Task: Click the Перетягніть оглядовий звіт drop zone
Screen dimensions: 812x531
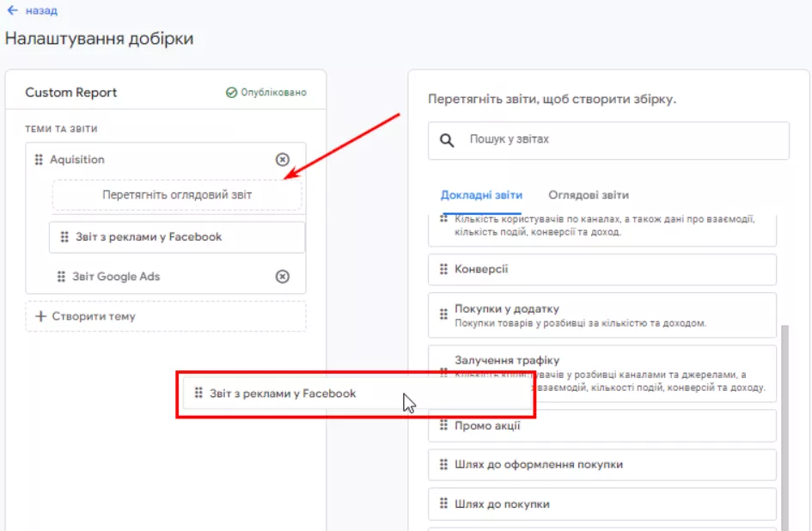Action: click(x=177, y=195)
